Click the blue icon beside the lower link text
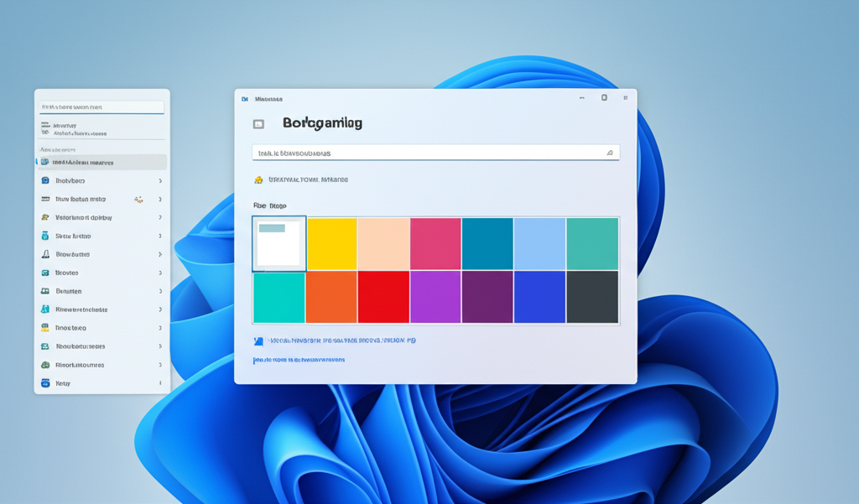Screen dimensions: 859x504 [258, 341]
